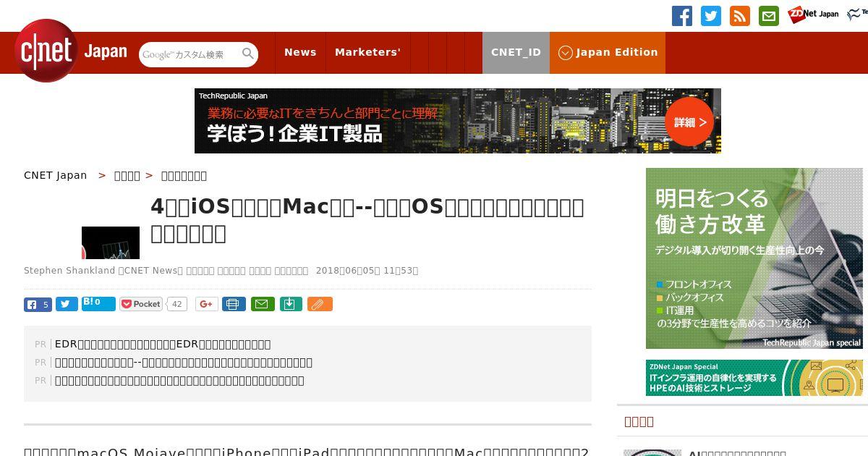The width and height of the screenshot is (868, 456).
Task: Open the red sidebar section heading
Action: [x=639, y=421]
